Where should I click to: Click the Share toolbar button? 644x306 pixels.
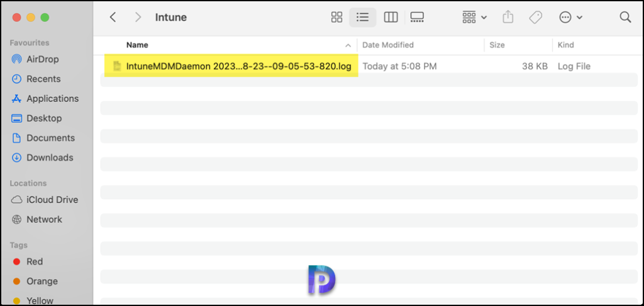point(508,17)
